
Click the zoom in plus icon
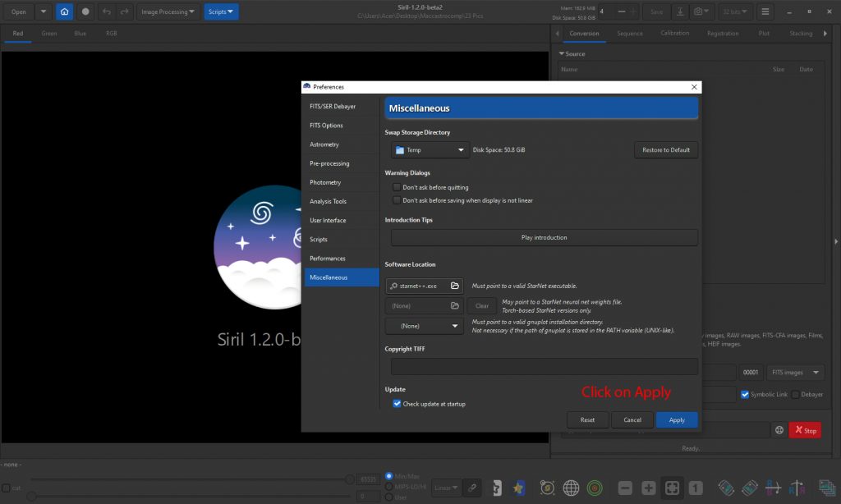(649, 488)
